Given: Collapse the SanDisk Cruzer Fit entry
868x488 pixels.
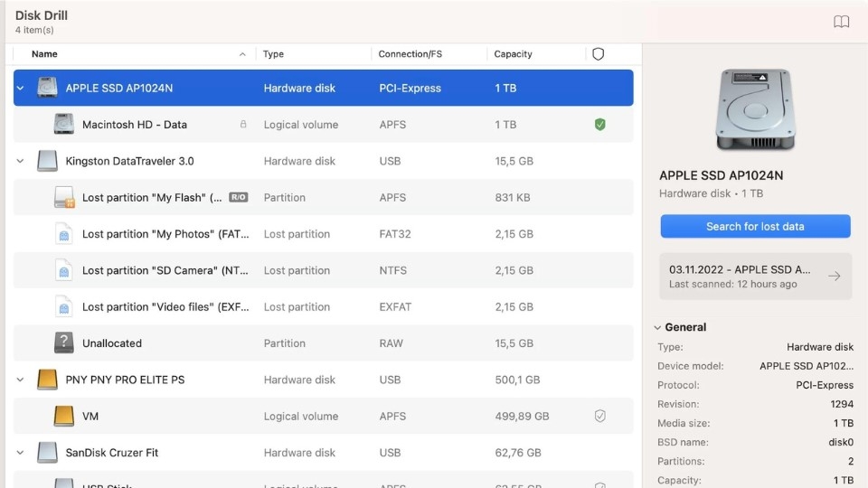Looking at the screenshot, I should 21,453.
